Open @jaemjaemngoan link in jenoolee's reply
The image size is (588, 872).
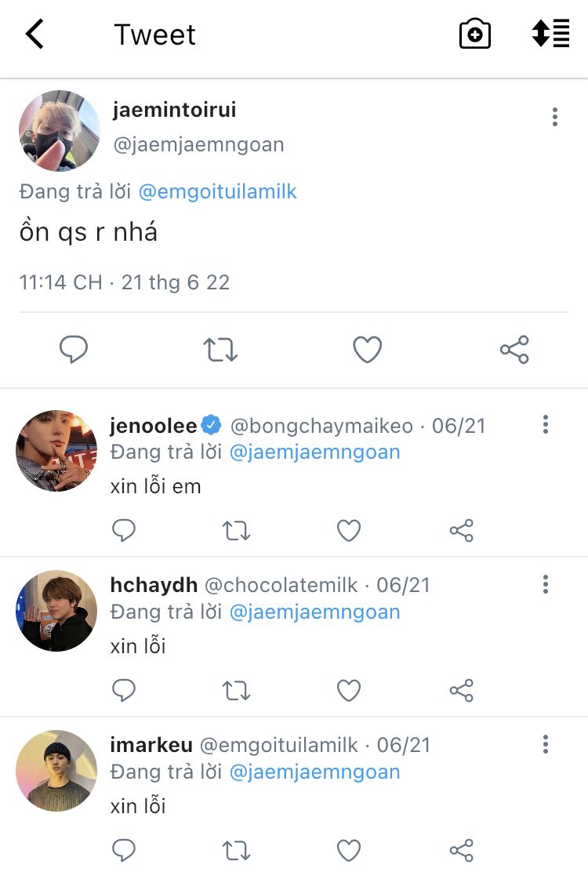pyautogui.click(x=314, y=452)
